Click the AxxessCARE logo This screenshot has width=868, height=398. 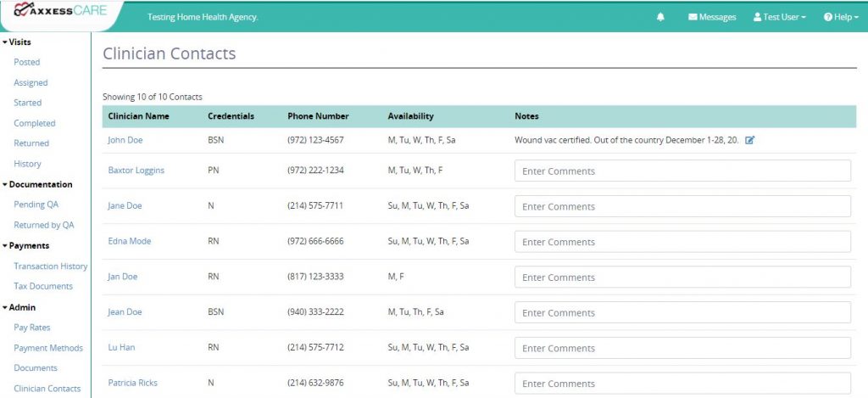(60, 10)
